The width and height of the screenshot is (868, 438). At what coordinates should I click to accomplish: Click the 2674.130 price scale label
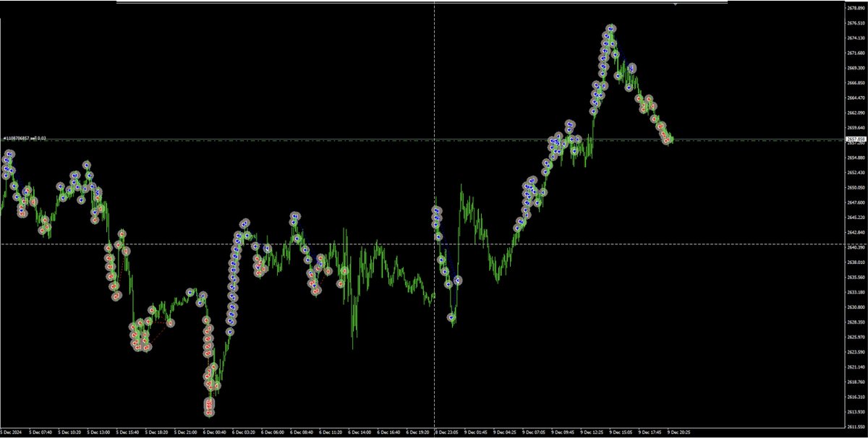pyautogui.click(x=856, y=38)
